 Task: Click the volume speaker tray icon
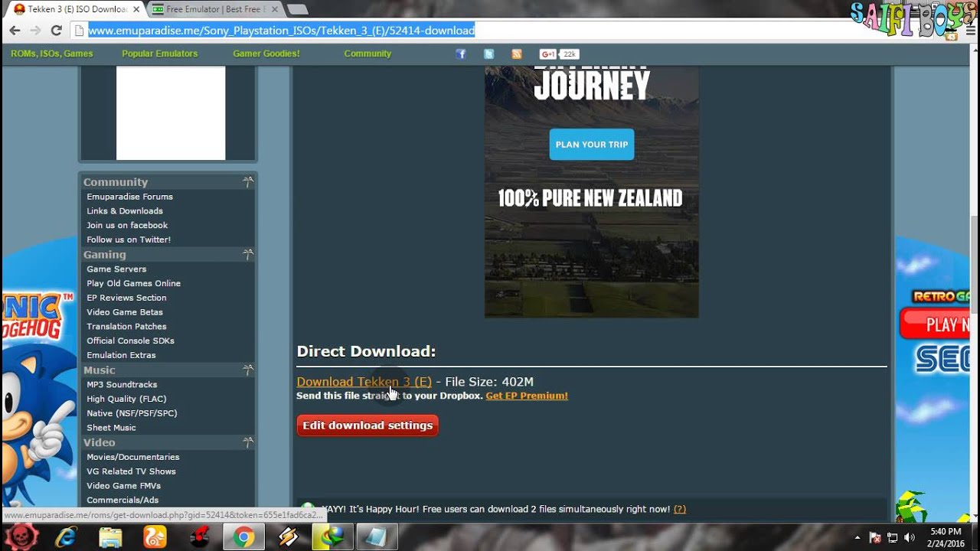coord(910,537)
